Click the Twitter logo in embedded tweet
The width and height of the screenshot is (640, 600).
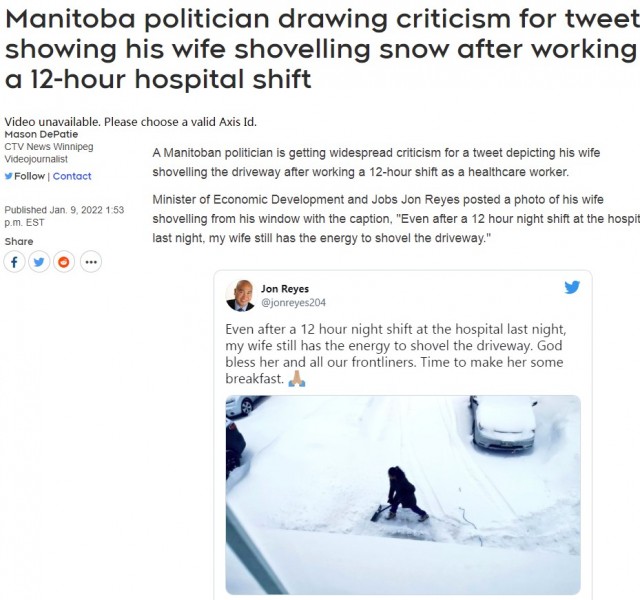(x=572, y=288)
